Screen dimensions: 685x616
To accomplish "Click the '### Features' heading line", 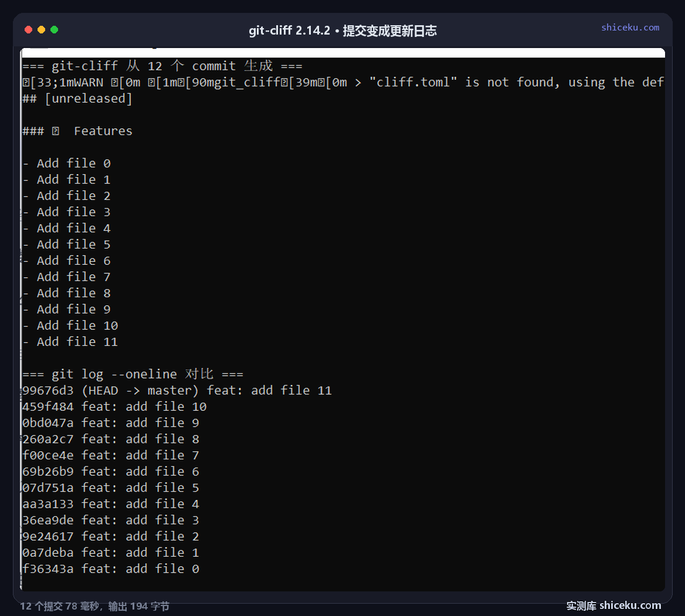I will click(x=77, y=131).
